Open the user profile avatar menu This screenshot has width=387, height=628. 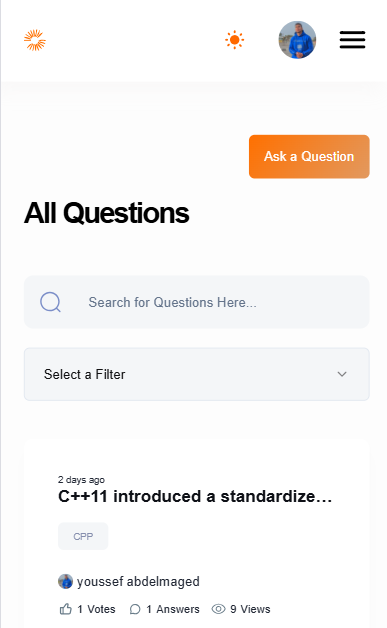(297, 40)
